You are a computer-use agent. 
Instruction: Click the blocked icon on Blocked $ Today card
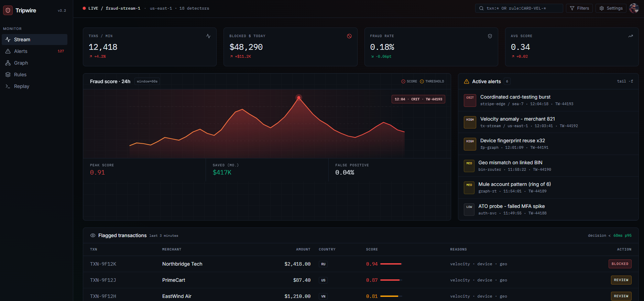(349, 36)
